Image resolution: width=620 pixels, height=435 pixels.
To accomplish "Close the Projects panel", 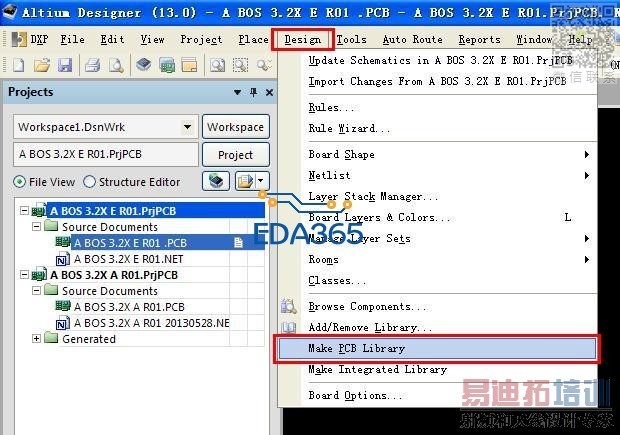I will (x=269, y=93).
